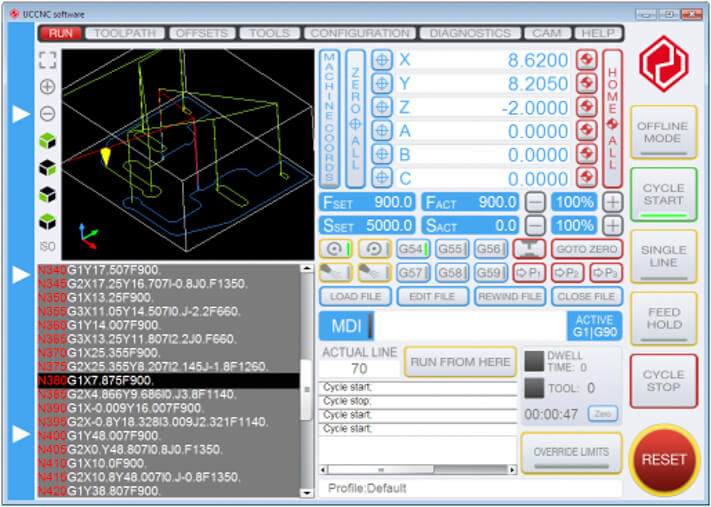Click the MDI command input field
This screenshot has width=711, height=507.
click(x=470, y=326)
